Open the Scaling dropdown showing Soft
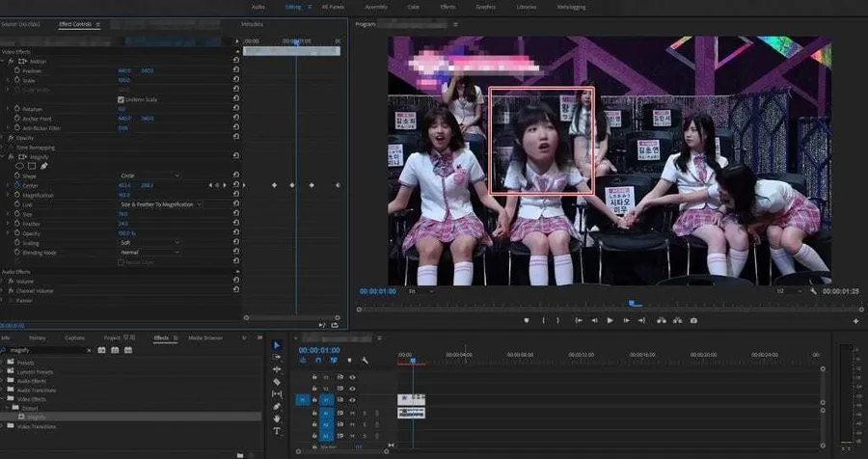Viewport: 868px width, 459px height. click(149, 242)
